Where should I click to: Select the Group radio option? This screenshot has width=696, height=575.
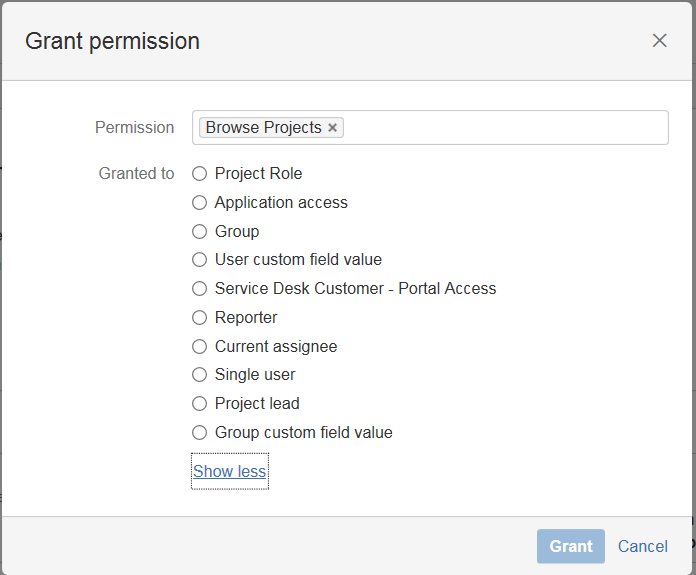[200, 232]
